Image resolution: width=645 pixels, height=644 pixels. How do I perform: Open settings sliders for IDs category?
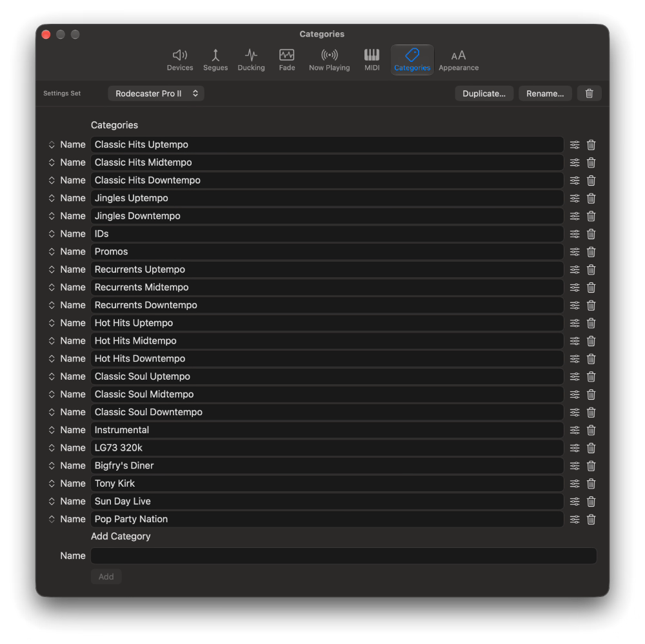(575, 234)
